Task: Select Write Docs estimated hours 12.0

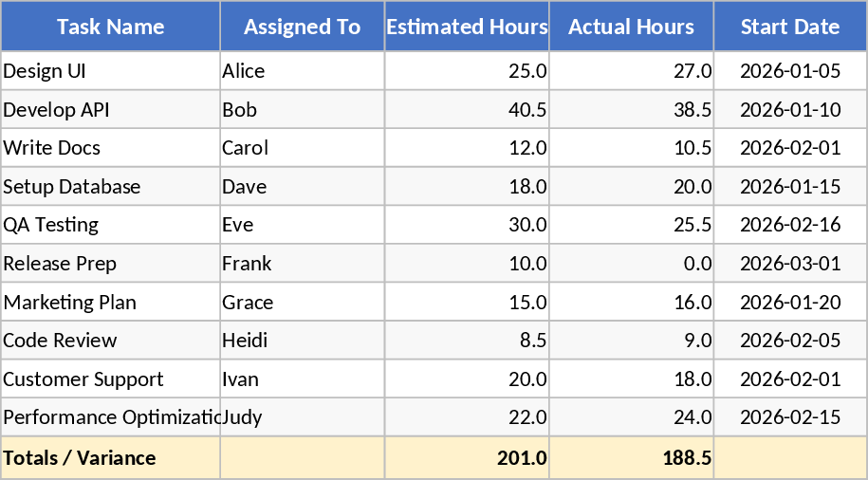Action: coord(467,148)
